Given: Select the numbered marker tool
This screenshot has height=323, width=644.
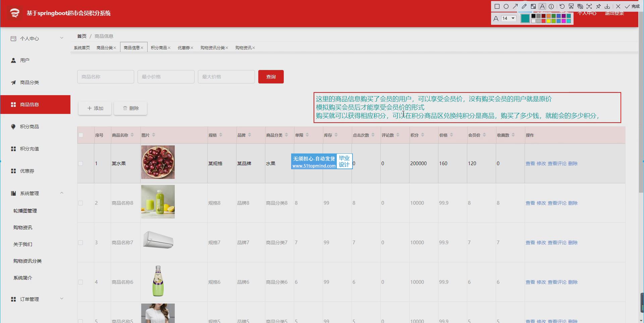Looking at the screenshot, I should [551, 6].
